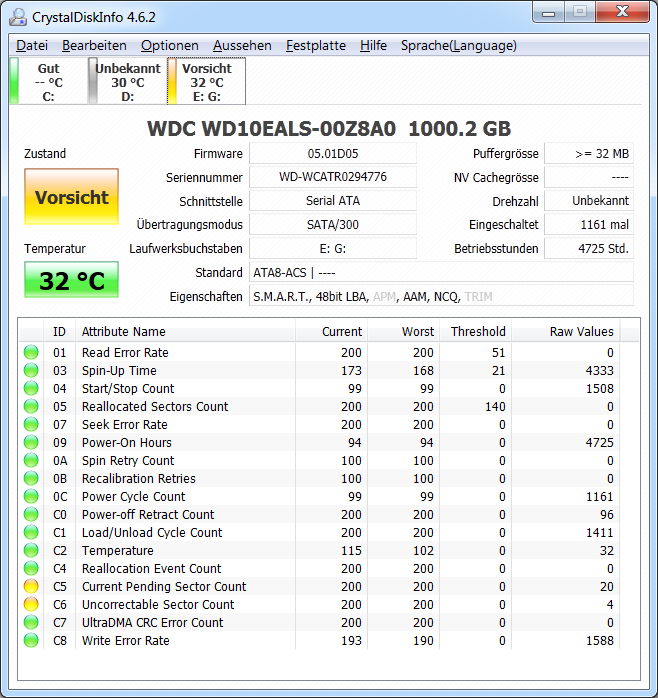Click green status icon for Read Error Rate
This screenshot has width=658, height=698.
click(31, 352)
